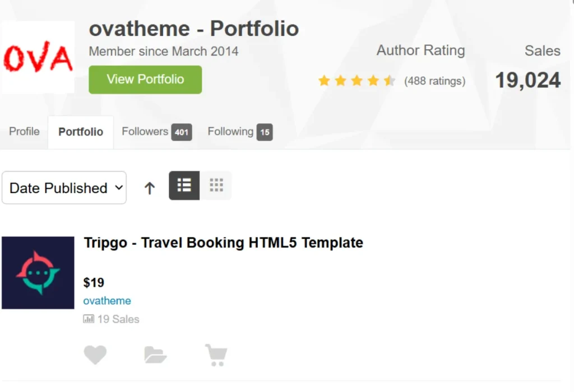Toggle sort direction with the up arrow
The width and height of the screenshot is (574, 392).
[149, 188]
